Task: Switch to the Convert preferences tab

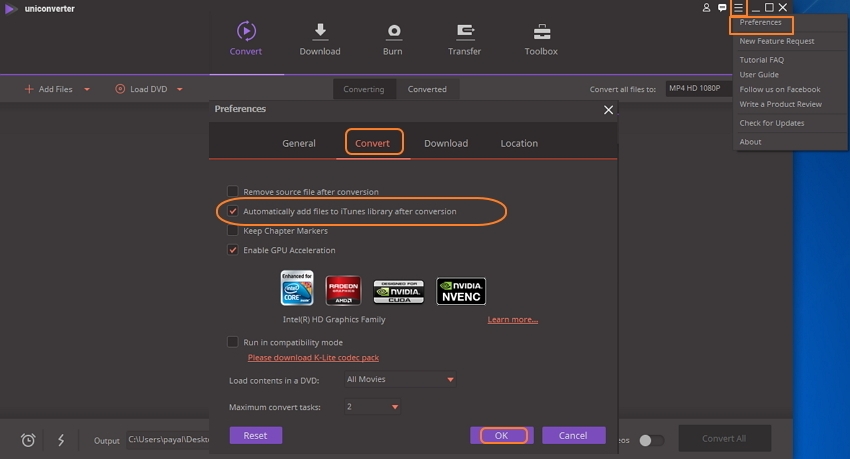Action: 372,144
